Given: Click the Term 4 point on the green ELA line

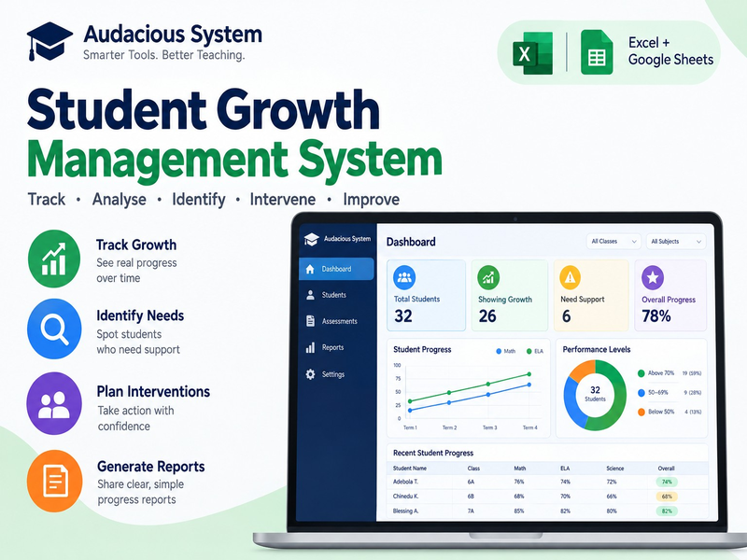Looking at the screenshot, I should (529, 374).
